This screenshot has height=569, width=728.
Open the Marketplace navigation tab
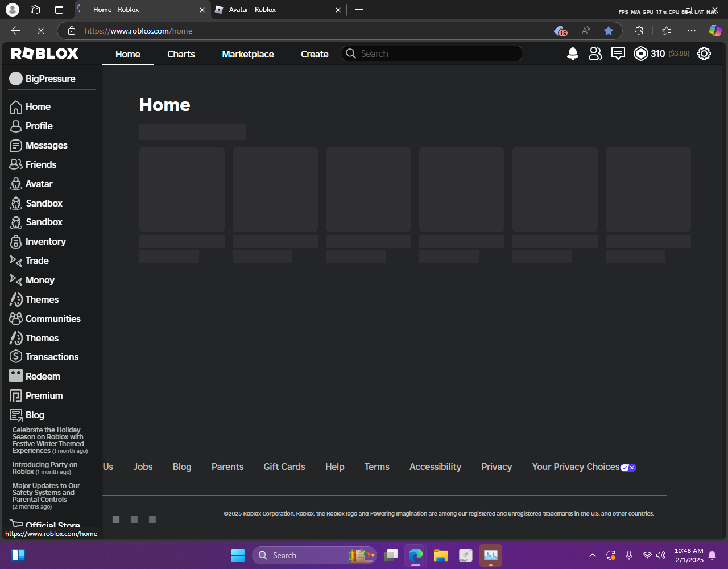coord(248,54)
